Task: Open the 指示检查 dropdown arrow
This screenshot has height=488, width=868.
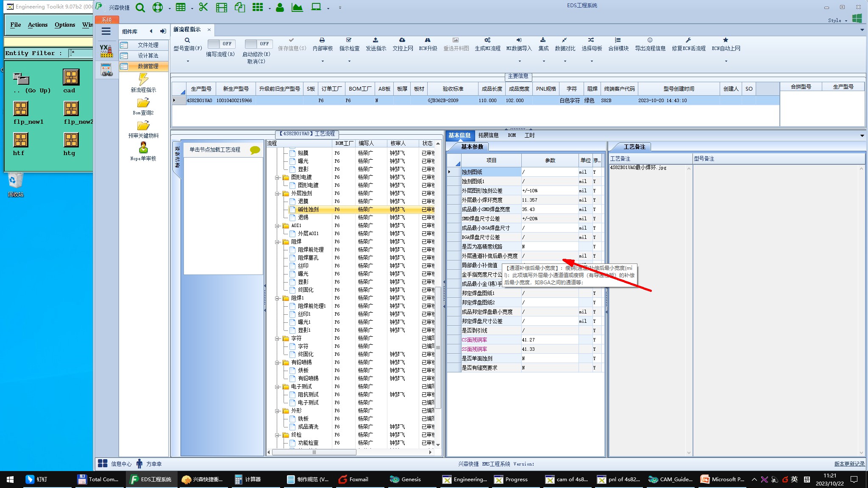Action: point(349,61)
